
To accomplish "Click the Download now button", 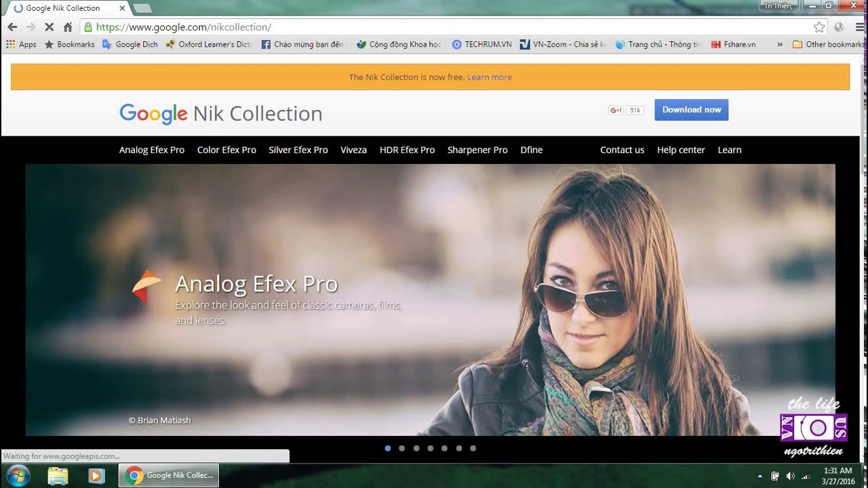I will click(x=692, y=110).
